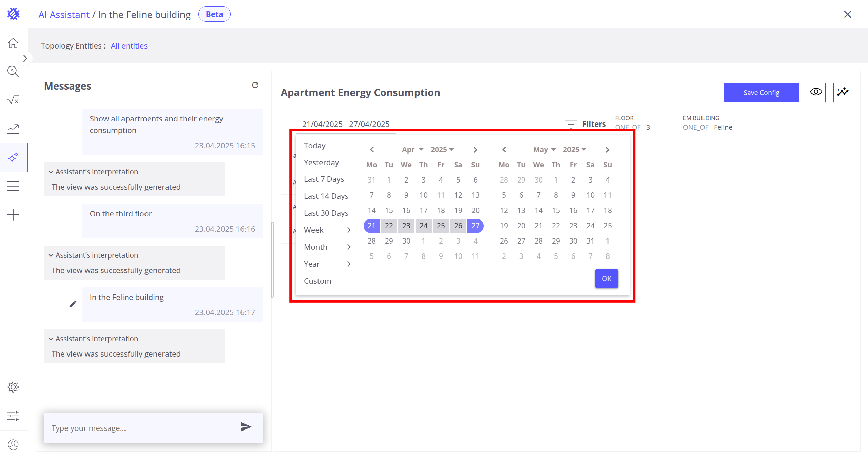
Task: Click the home icon in sidebar
Action: point(13,43)
